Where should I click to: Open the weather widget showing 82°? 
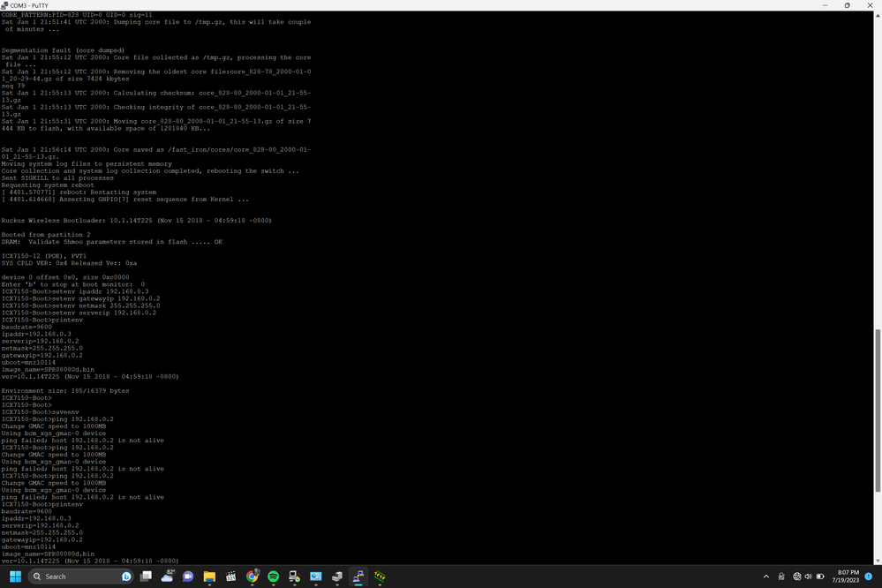point(167,577)
